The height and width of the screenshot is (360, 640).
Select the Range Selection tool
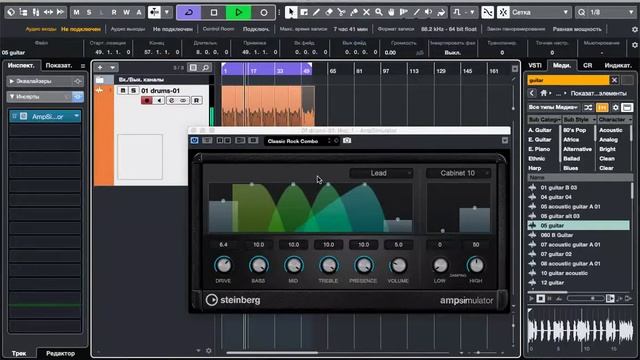(x=304, y=12)
